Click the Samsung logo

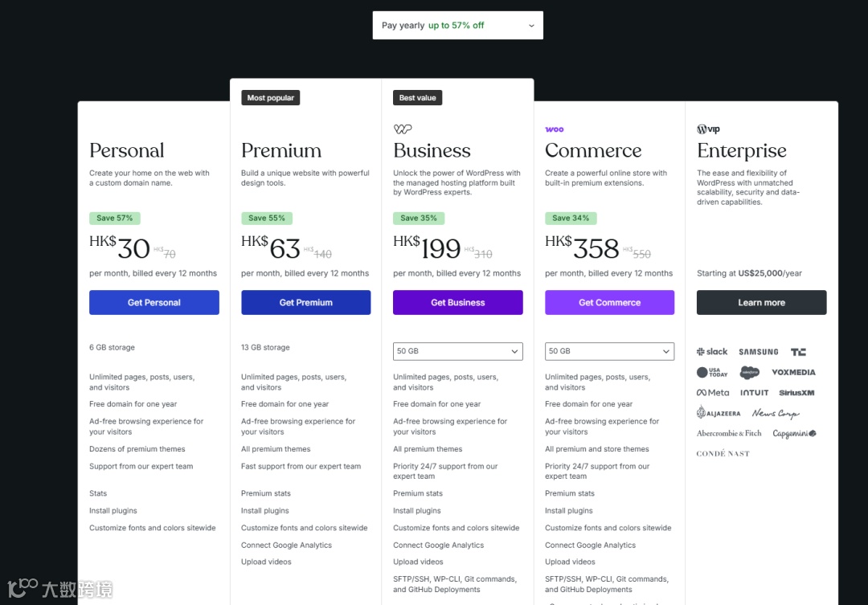coord(759,352)
